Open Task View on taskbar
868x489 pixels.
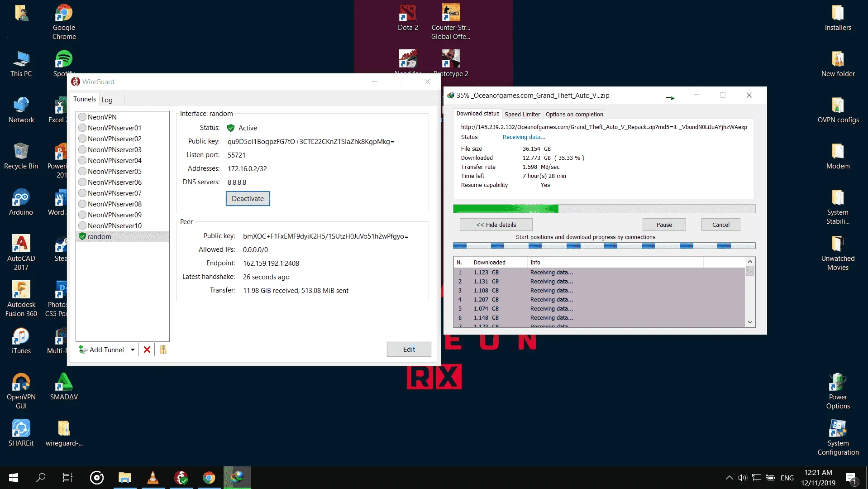coord(68,478)
